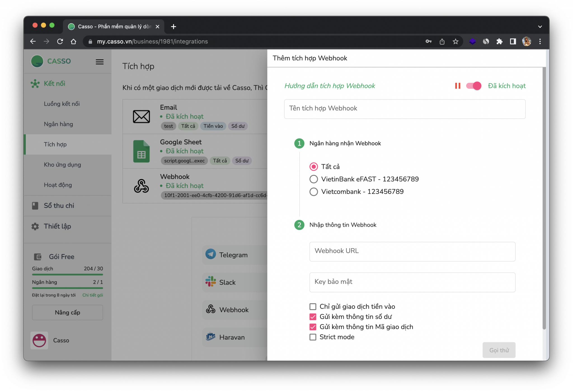Open browser extensions puzzle icon
The height and width of the screenshot is (392, 573).
point(499,41)
